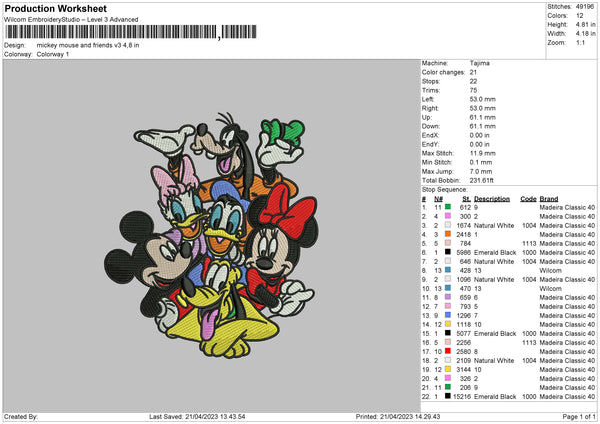Click the 'N#' column header
600x424 pixels.
439,199
